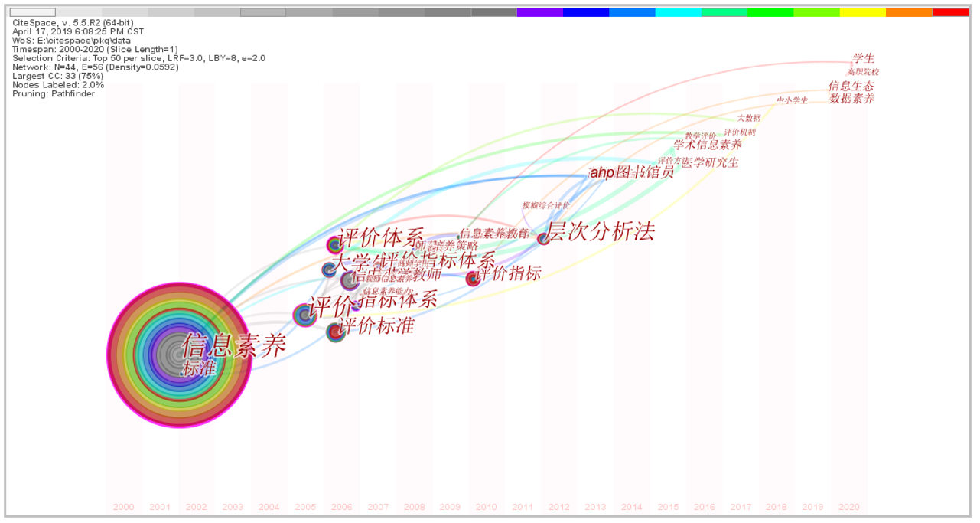Select the ahp keyword label
Viewport: 980px width, 523px height.
pos(602,173)
